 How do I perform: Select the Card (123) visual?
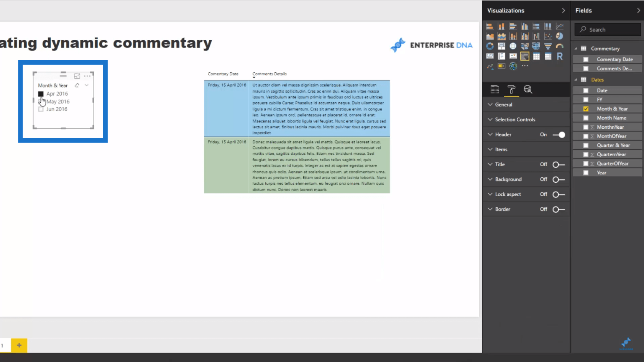[x=490, y=56]
